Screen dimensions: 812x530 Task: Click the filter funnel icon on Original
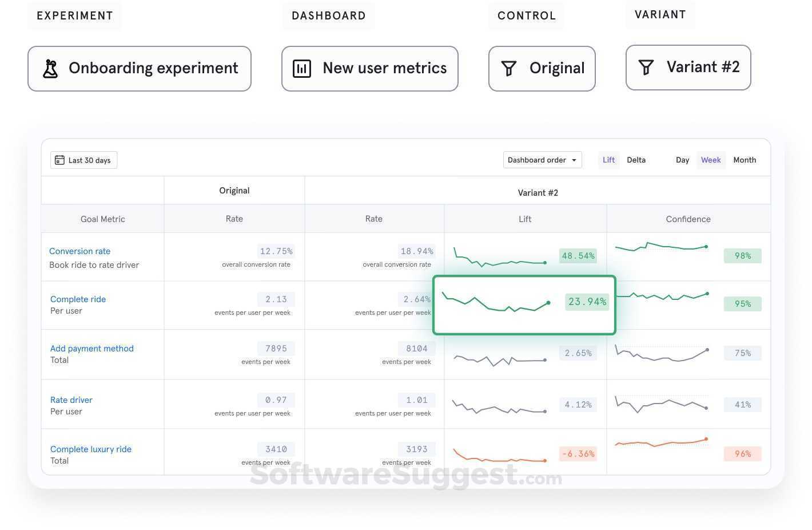coord(508,68)
